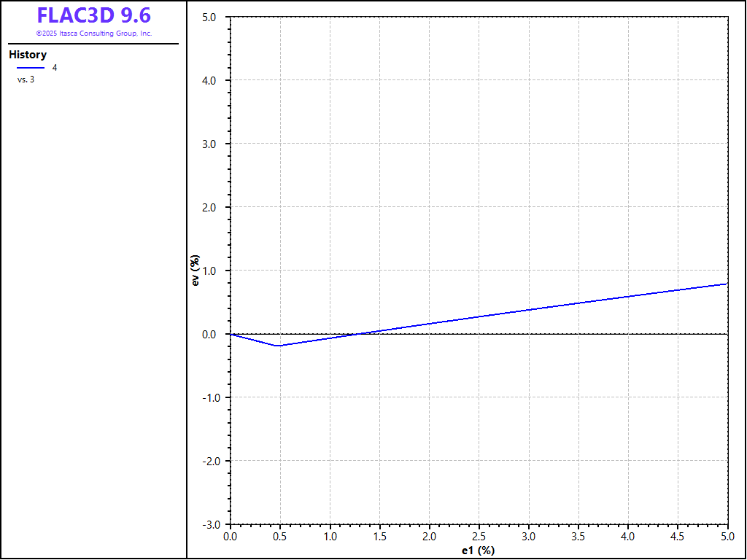The image size is (747, 560).
Task: Select the 2.5 tick label on the x-axis
Action: [479, 537]
